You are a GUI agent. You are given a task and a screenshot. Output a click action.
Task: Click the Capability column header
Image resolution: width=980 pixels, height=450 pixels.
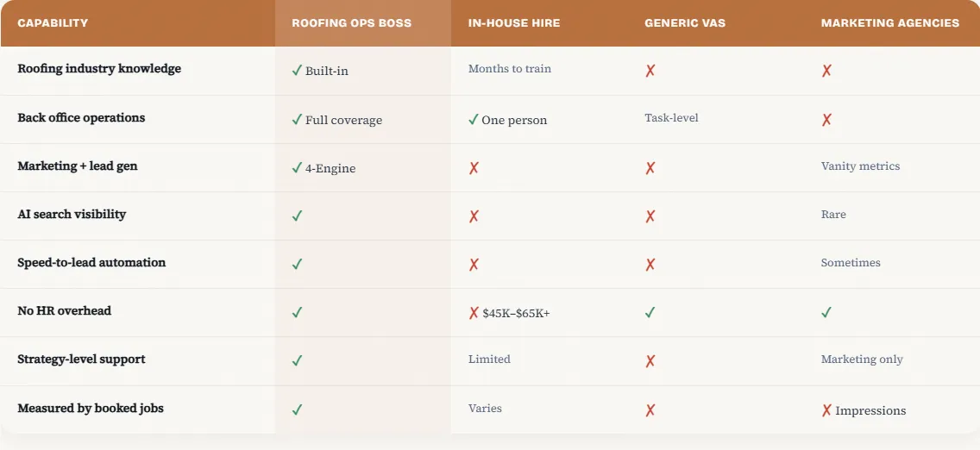point(53,23)
